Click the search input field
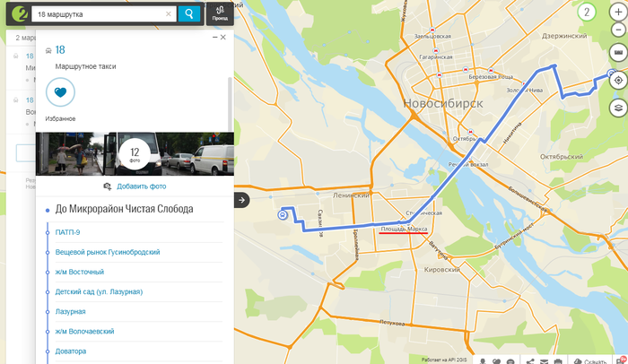The height and width of the screenshot is (364, 628). pos(99,13)
